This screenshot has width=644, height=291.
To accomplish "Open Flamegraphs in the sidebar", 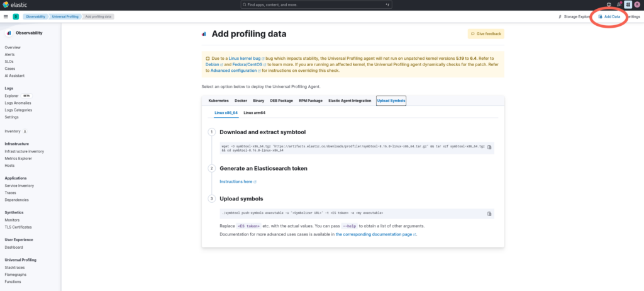I will (15, 275).
